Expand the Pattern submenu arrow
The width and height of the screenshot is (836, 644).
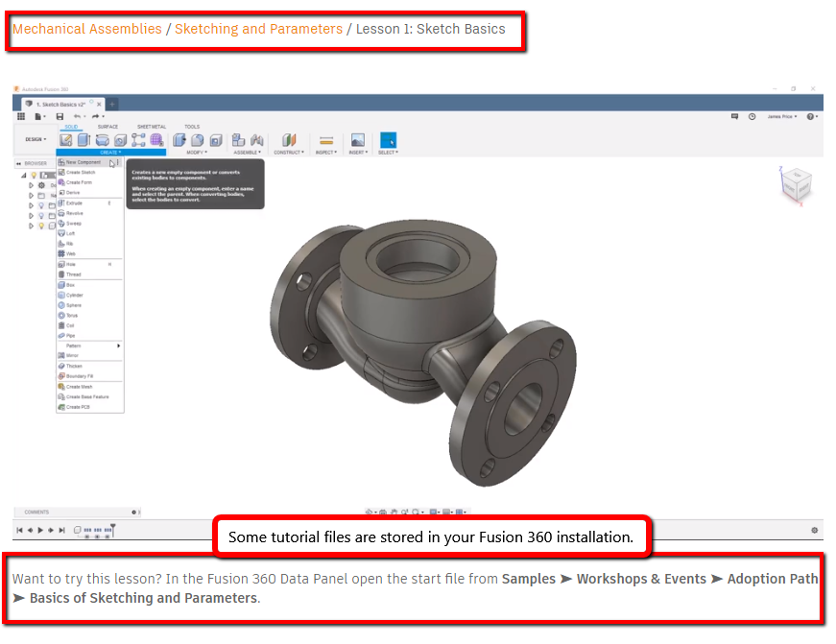pyautogui.click(x=118, y=346)
